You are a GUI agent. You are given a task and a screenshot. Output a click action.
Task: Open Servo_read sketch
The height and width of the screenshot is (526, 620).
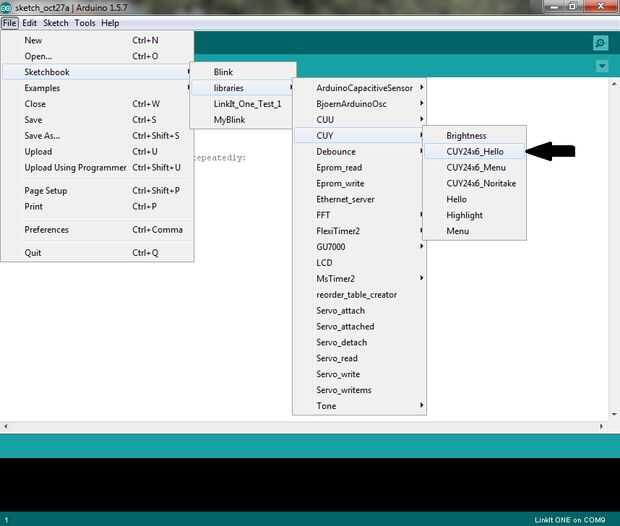tap(359, 358)
